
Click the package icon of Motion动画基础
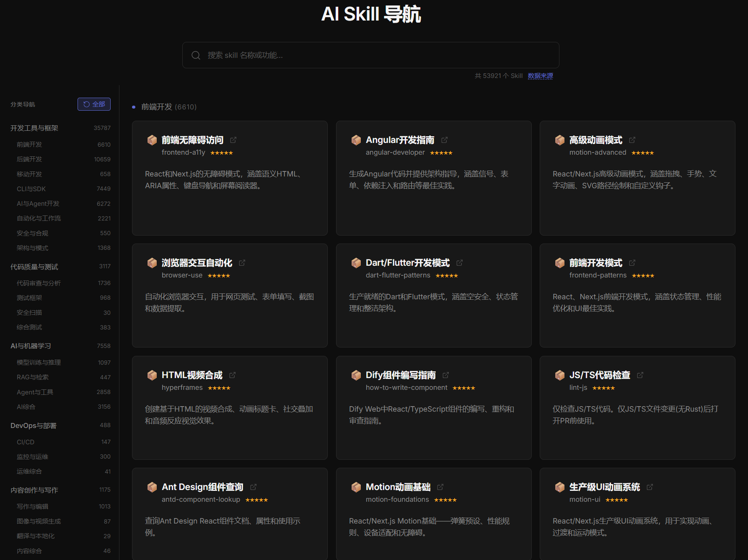tap(356, 487)
